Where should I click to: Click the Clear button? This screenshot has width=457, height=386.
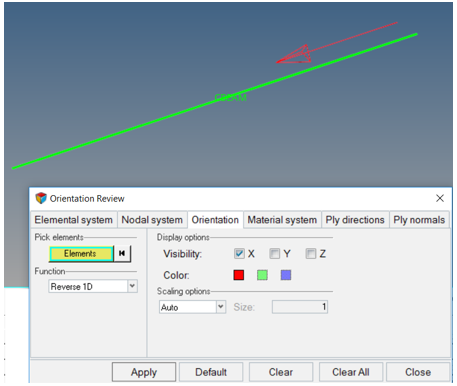coord(281,372)
